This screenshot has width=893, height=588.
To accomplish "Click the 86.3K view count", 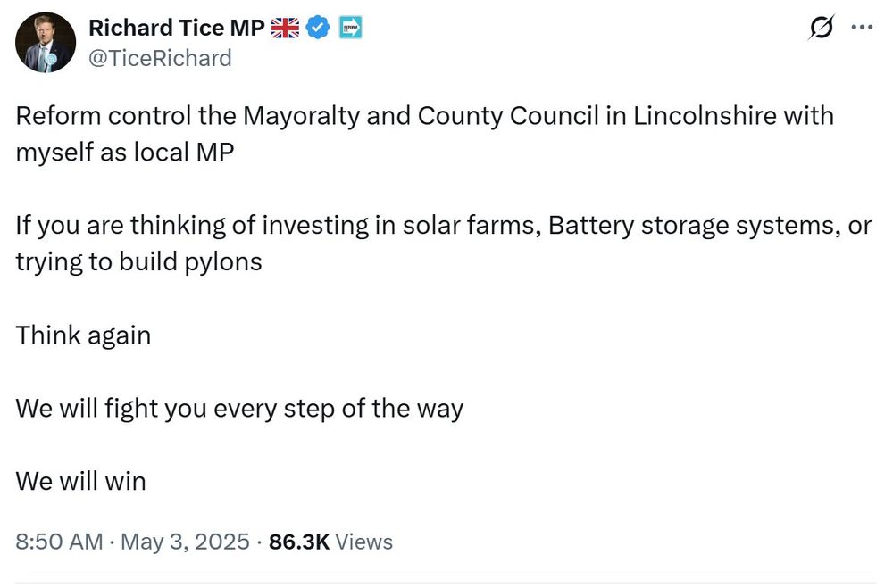I will click(x=299, y=542).
